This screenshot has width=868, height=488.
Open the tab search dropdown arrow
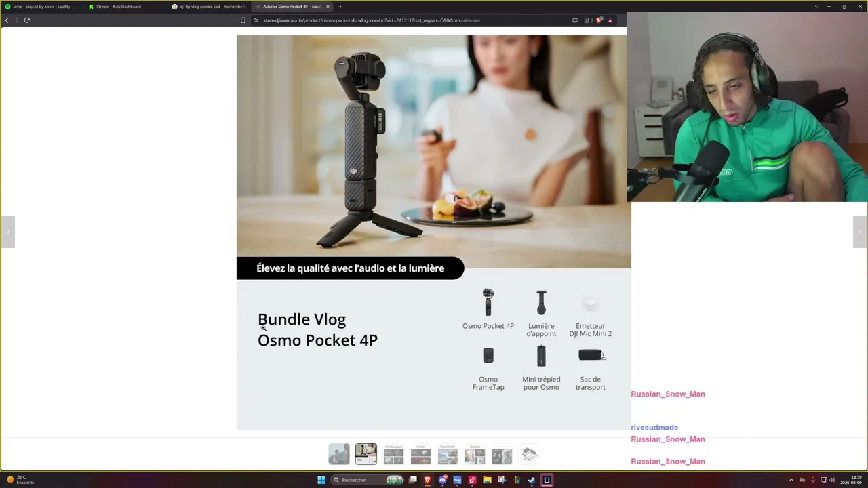coord(816,7)
